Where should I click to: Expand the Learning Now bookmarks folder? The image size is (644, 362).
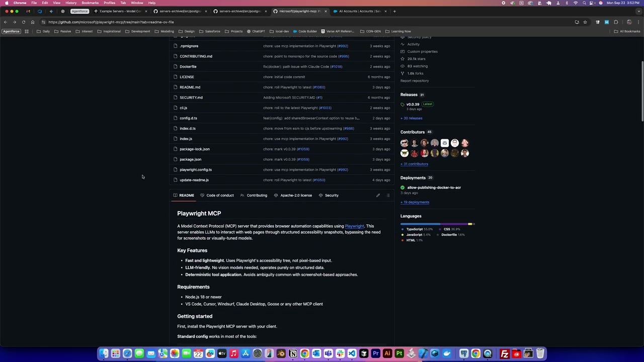pos(398,31)
